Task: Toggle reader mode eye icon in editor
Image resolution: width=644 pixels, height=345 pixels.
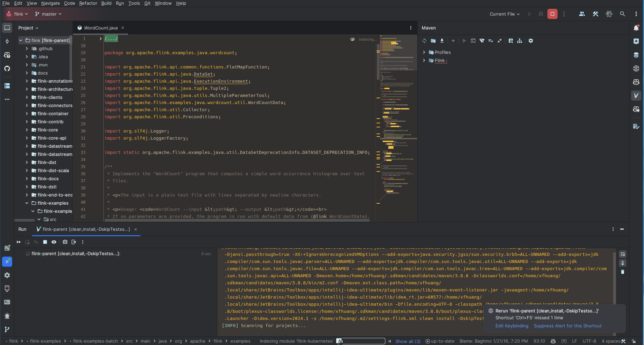Action: [x=353, y=39]
